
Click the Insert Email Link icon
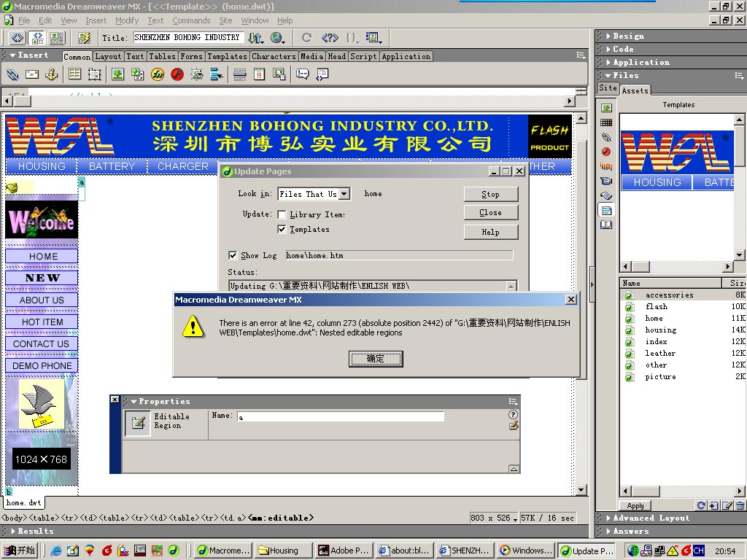[x=32, y=74]
